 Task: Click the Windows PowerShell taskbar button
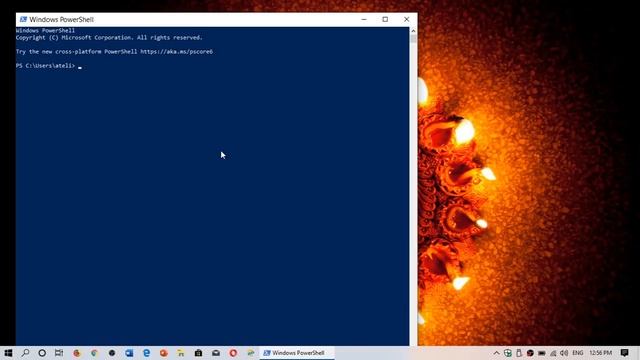[297, 353]
